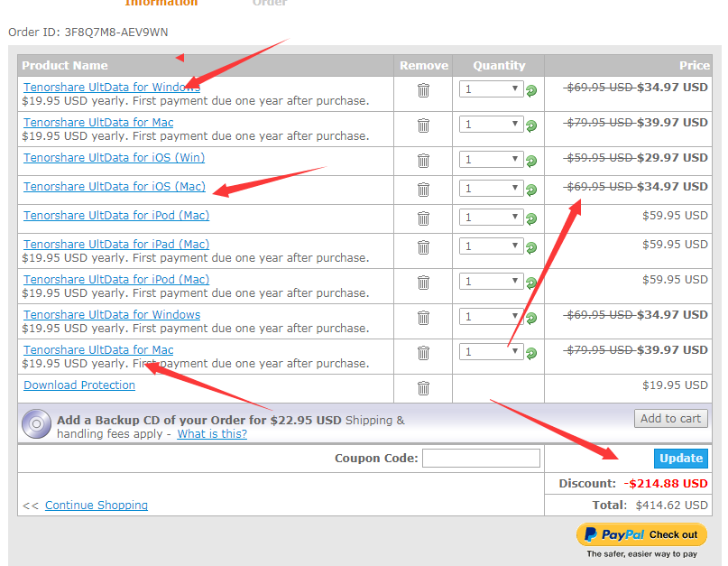Click the $19.95 USD Download Protection price
The height and width of the screenshot is (566, 728).
(675, 385)
